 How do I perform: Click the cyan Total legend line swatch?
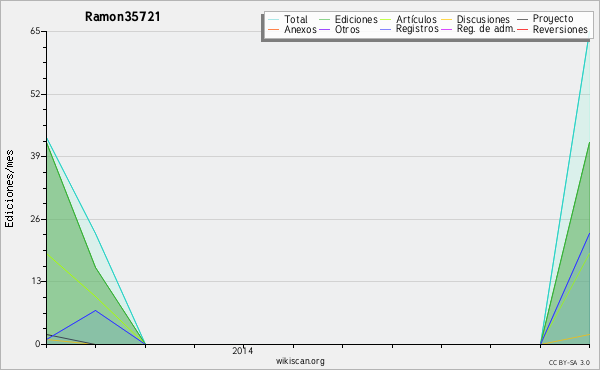[274, 20]
